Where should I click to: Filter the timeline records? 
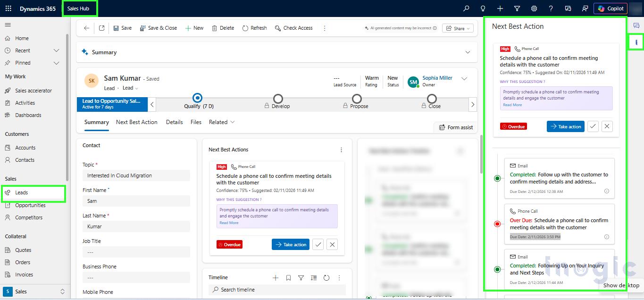pos(301,278)
